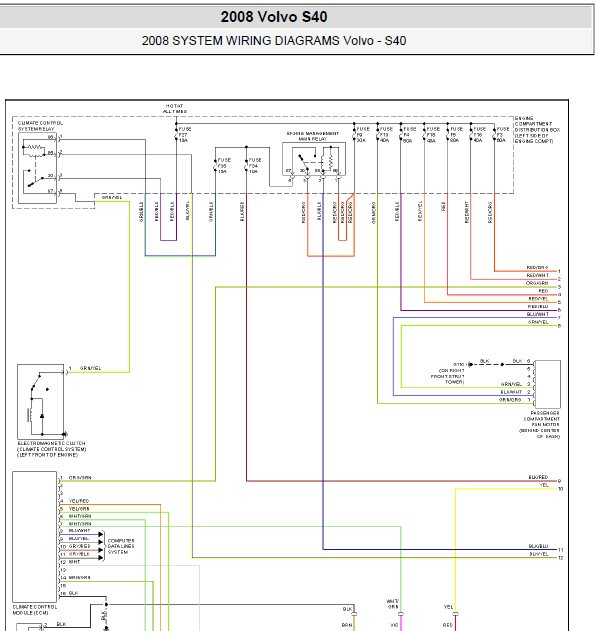Click the "CLIMATE CONTROL MODULE (CCM)" label

(x=35, y=610)
